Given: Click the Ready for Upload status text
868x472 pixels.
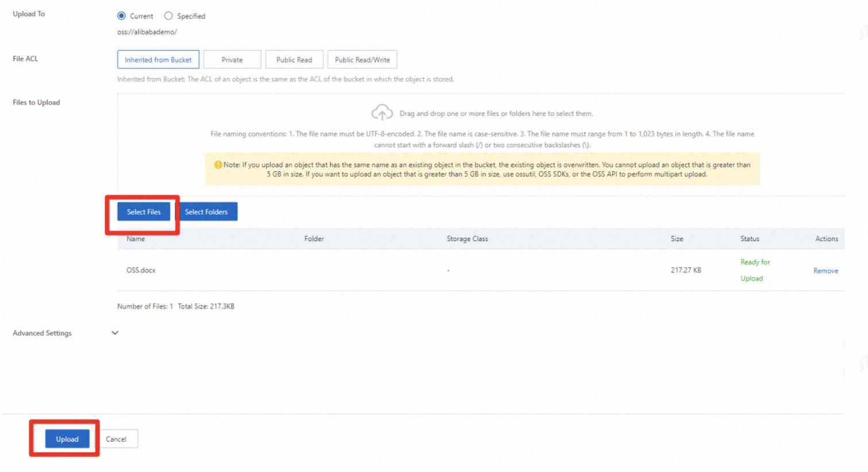Looking at the screenshot, I should pyautogui.click(x=753, y=270).
